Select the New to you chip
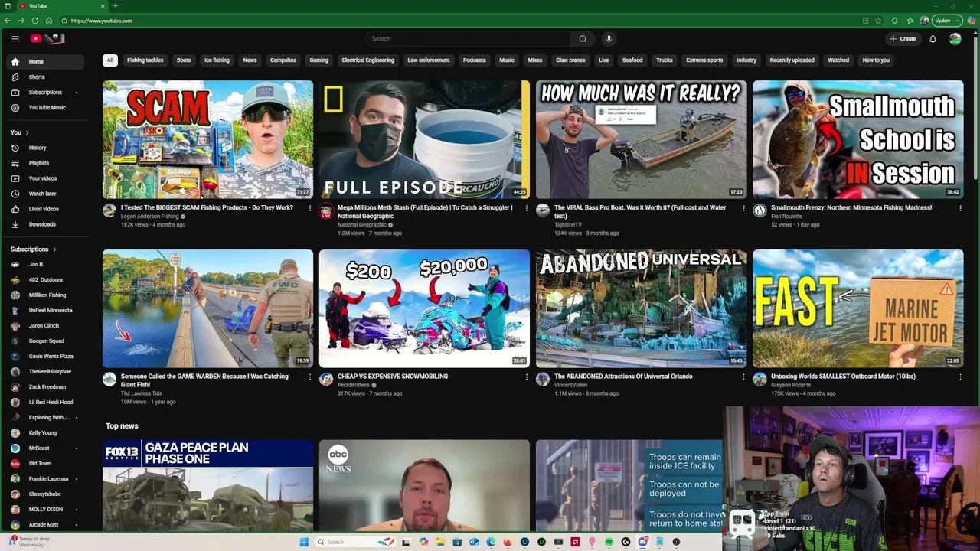The width and height of the screenshot is (980, 551). coord(876,60)
